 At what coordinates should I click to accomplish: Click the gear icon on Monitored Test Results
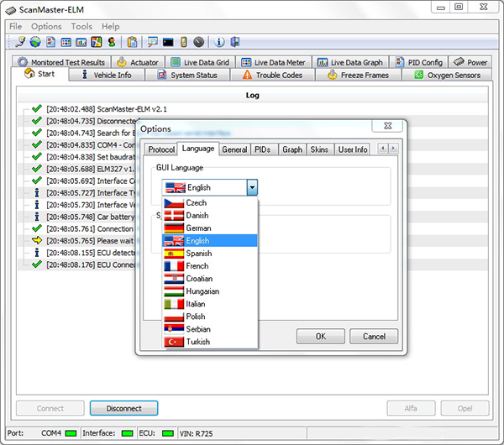23,61
